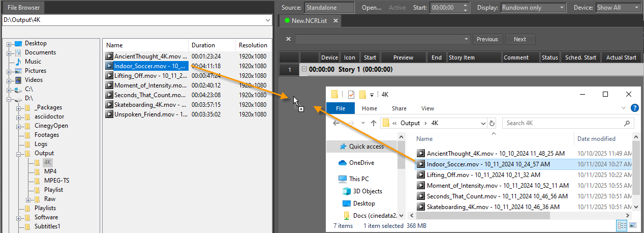
Task: Click the Desktop icon in File Browser tree
Action: tap(18, 43)
